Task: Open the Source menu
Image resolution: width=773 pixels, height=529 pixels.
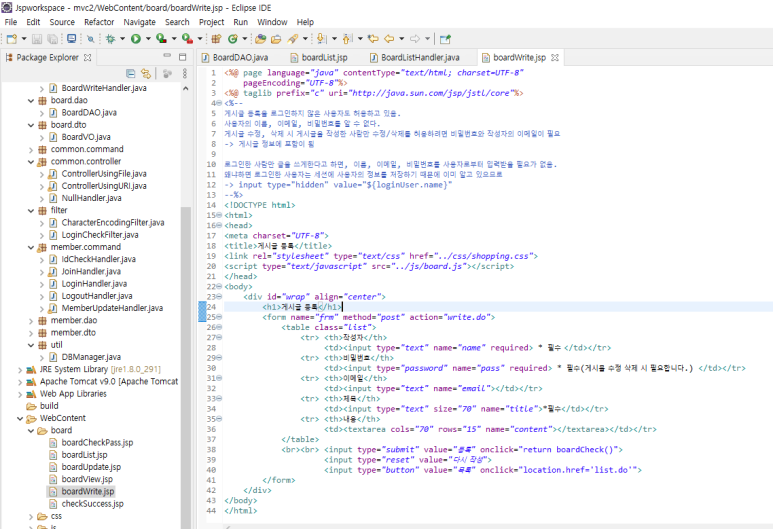Action: point(62,22)
